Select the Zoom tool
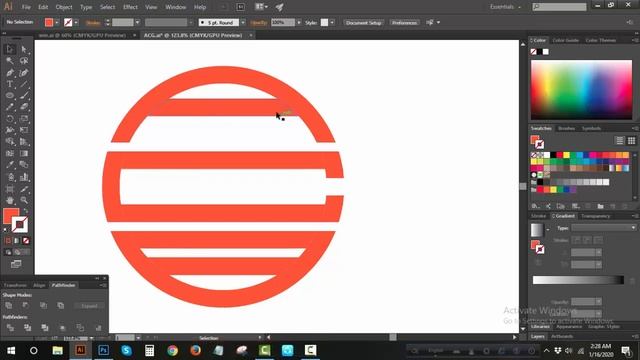640x360 pixels. [24, 200]
